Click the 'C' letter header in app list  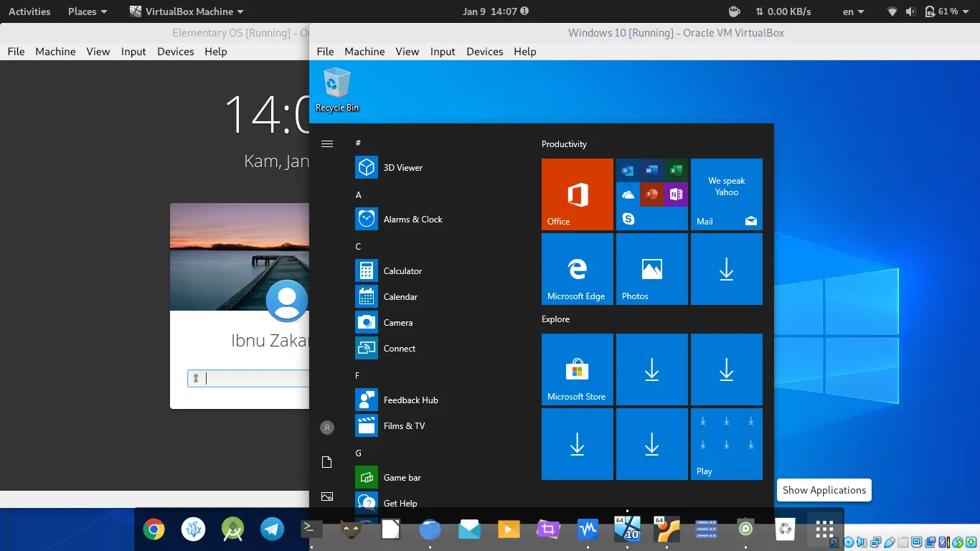click(x=359, y=246)
